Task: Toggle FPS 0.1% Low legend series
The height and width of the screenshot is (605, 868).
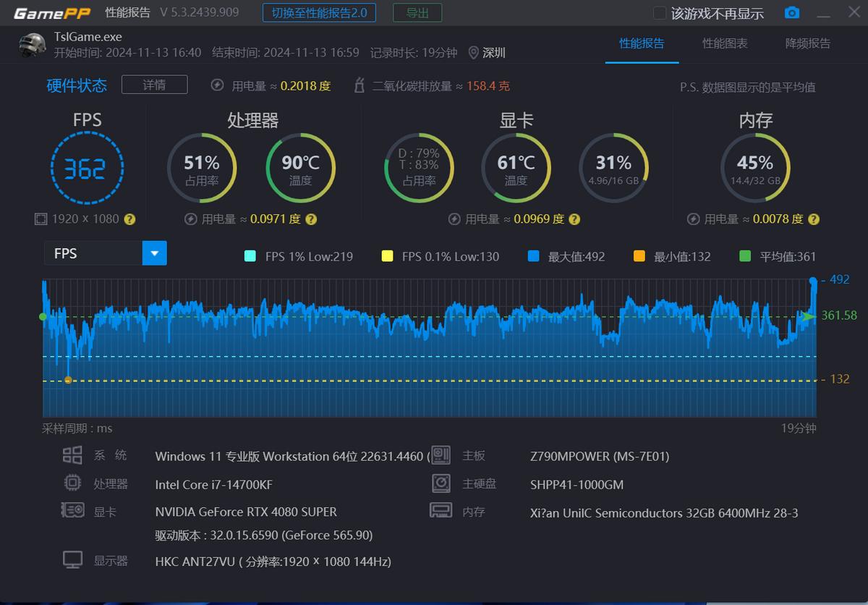Action: click(387, 256)
